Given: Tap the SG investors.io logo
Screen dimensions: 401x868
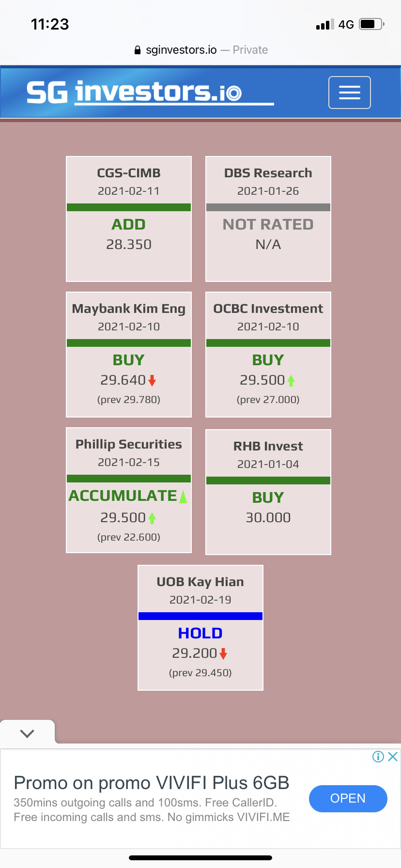Looking at the screenshot, I should click(150, 93).
